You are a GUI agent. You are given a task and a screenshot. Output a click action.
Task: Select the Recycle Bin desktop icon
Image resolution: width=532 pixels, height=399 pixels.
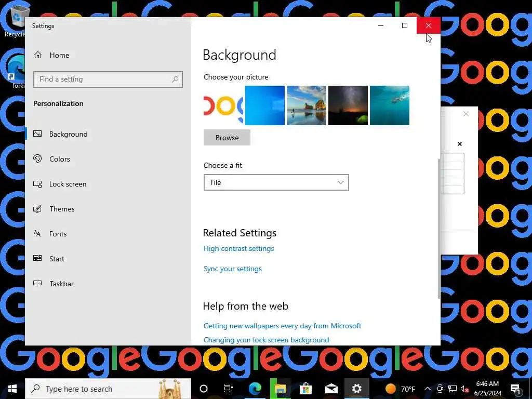(x=14, y=20)
